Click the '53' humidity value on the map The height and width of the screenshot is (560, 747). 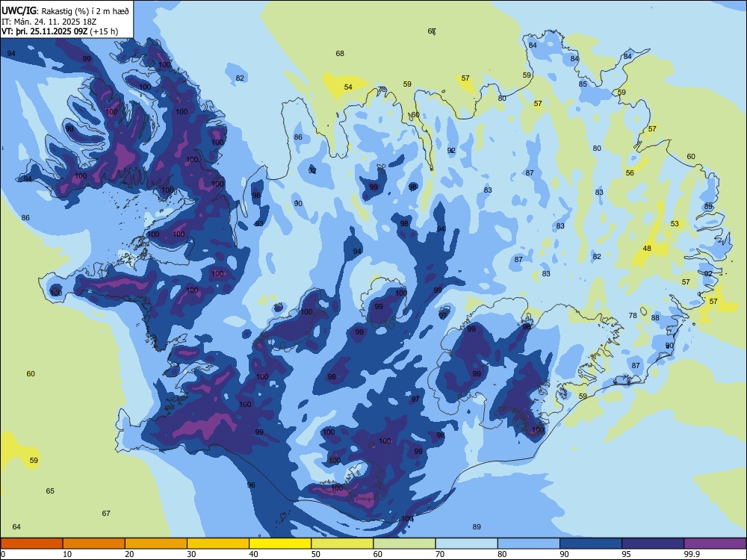[675, 223]
